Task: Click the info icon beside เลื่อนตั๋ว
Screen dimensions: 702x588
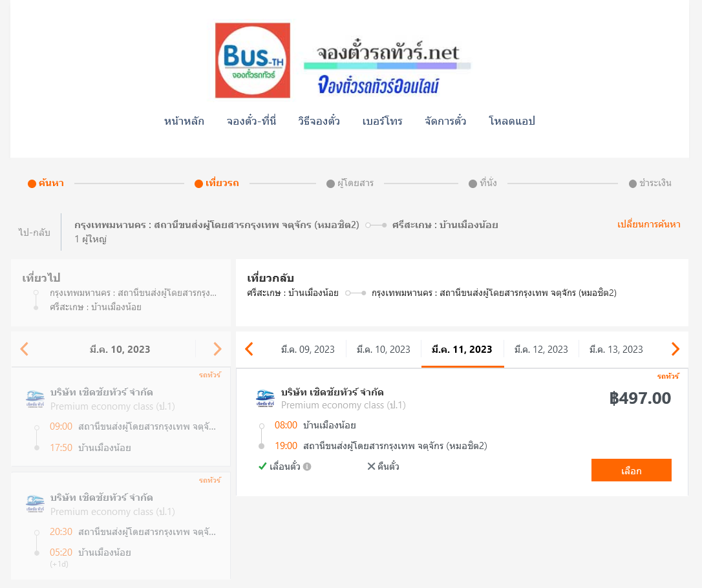Action: click(x=307, y=467)
